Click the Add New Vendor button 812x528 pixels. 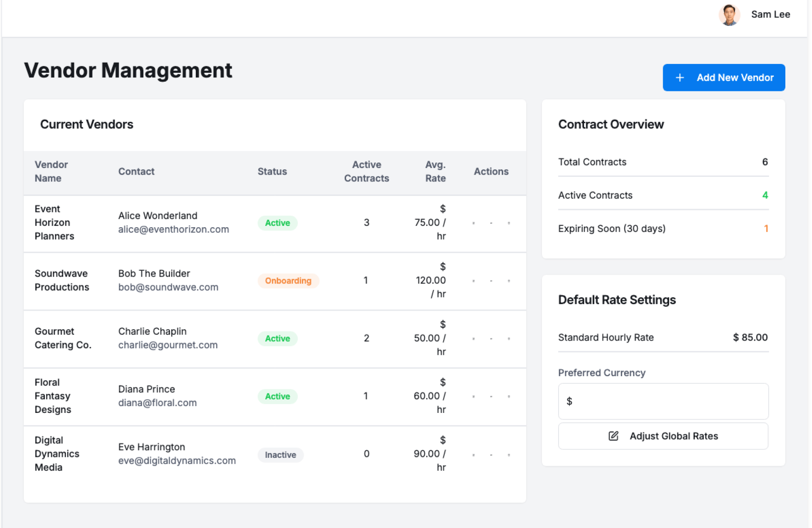point(724,78)
